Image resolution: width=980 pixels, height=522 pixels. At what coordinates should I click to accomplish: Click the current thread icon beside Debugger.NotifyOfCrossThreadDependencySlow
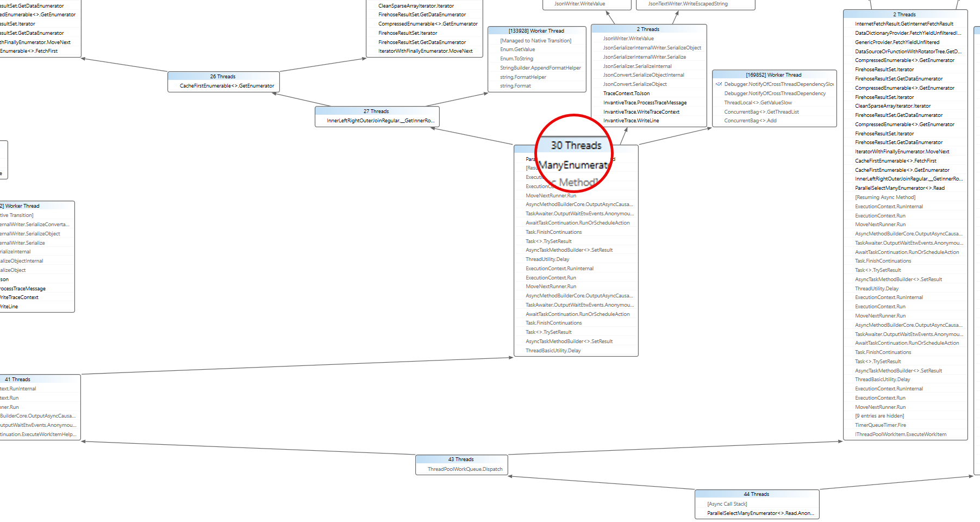719,84
